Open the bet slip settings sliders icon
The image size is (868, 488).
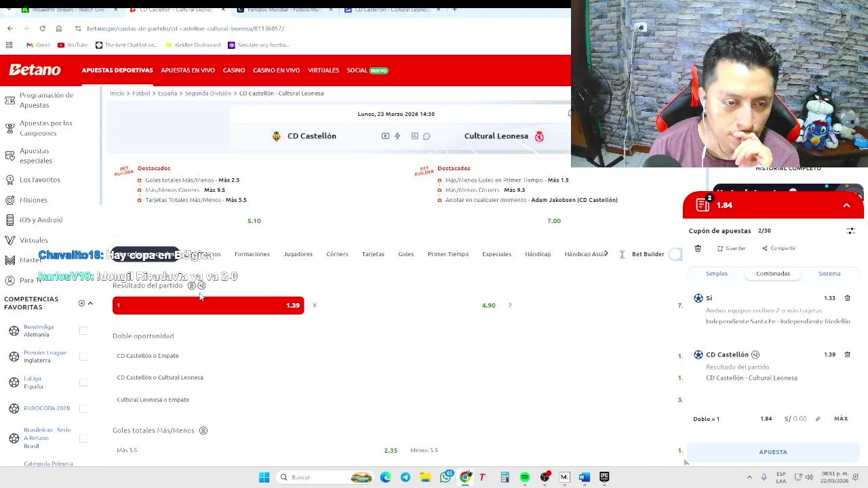point(850,231)
